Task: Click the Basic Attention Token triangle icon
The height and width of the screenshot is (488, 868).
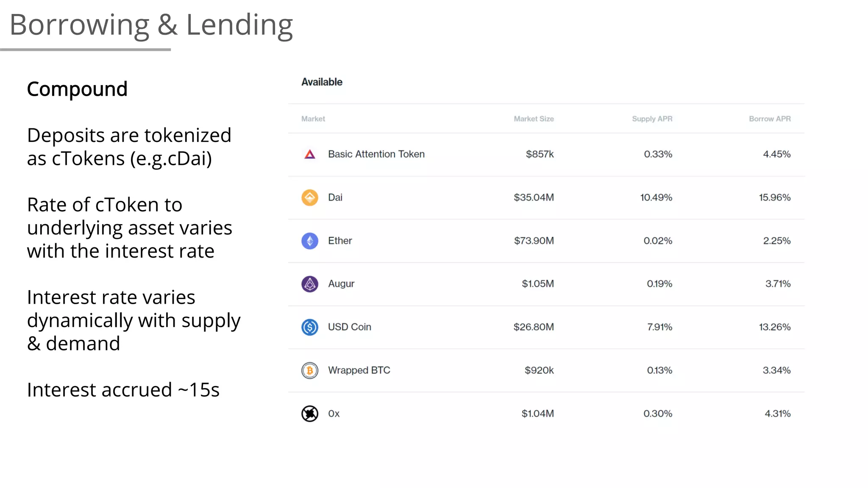Action: (x=310, y=154)
